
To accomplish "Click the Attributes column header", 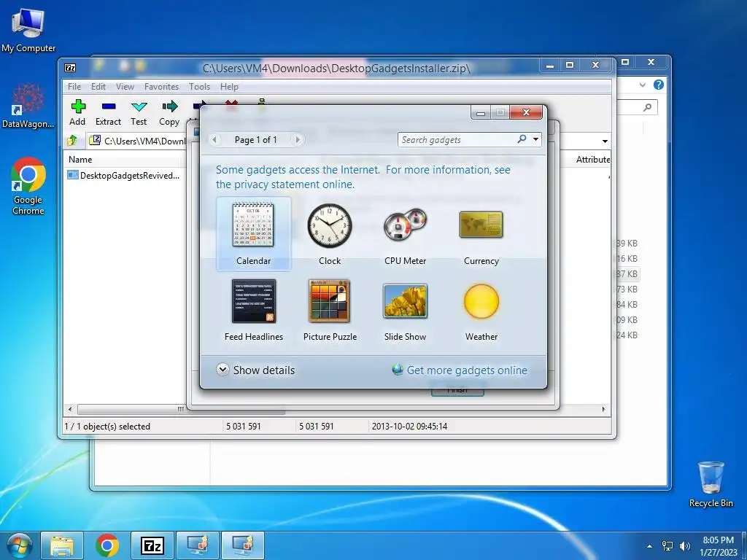I will pyautogui.click(x=592, y=160).
